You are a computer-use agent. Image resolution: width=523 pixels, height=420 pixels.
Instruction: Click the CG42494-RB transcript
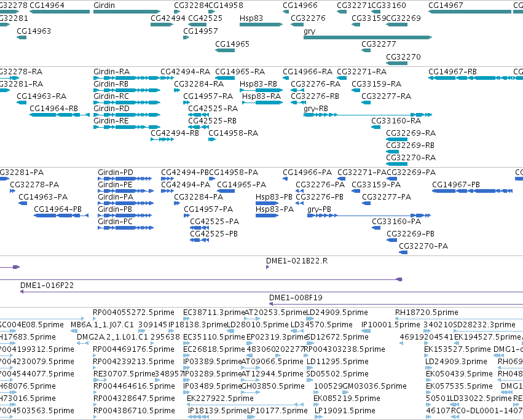pos(162,139)
